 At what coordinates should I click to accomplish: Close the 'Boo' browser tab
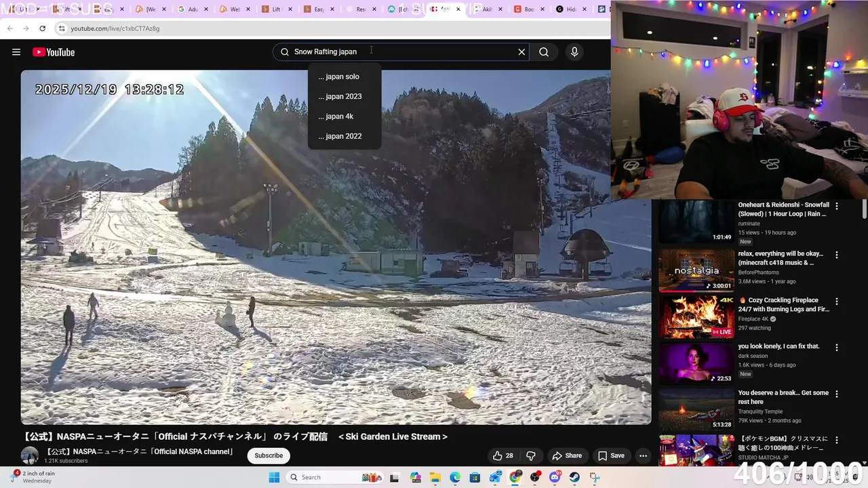542,9
